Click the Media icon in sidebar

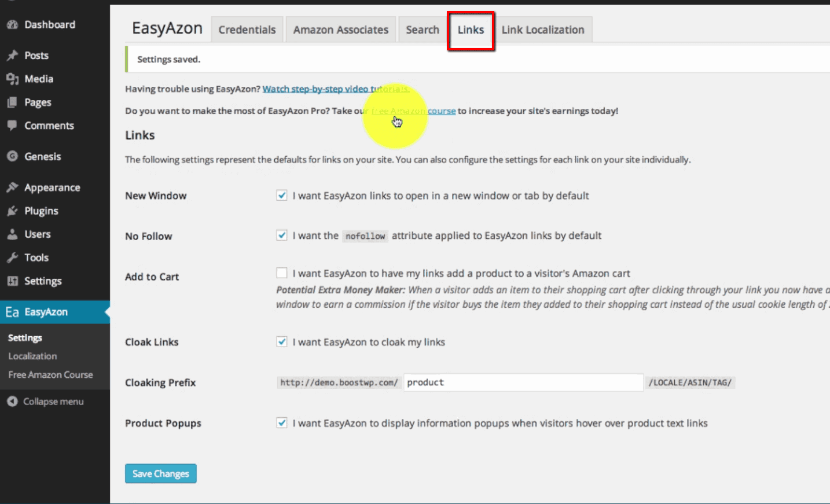(12, 79)
